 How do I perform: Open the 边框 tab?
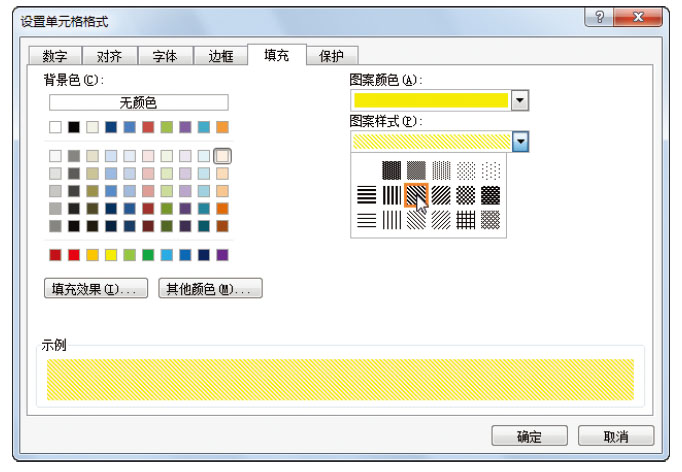pos(219,57)
